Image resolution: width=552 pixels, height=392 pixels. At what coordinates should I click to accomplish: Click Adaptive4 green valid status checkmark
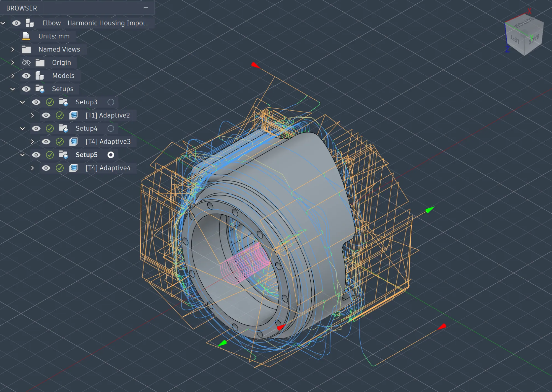pos(60,168)
